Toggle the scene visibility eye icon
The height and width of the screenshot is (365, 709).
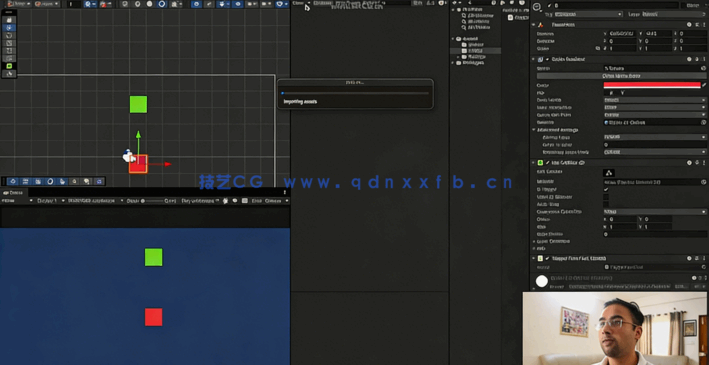[238, 4]
